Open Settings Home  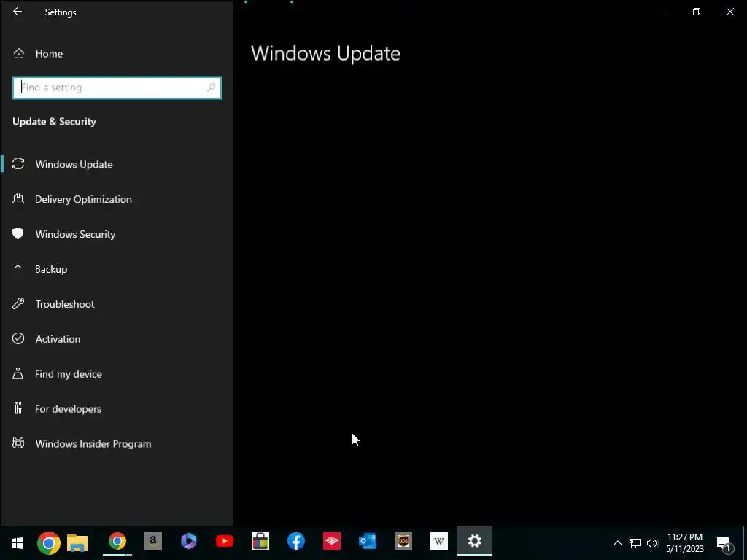(x=38, y=54)
